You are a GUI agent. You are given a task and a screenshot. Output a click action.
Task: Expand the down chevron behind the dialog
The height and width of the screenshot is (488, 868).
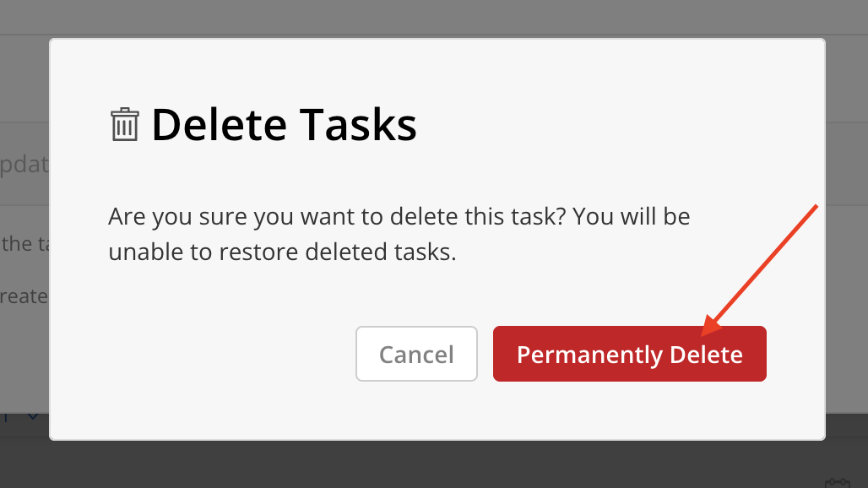pyautogui.click(x=33, y=416)
